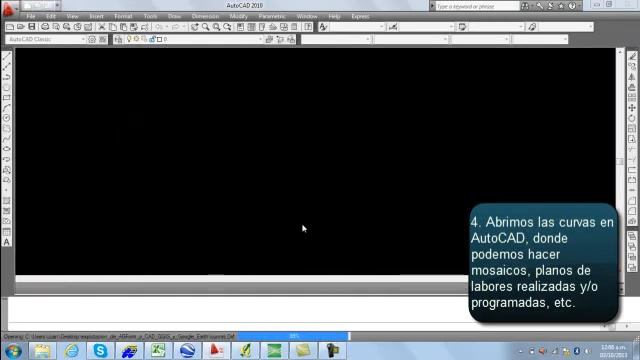
Task: Click the Plot printer icon
Action: tap(45, 27)
